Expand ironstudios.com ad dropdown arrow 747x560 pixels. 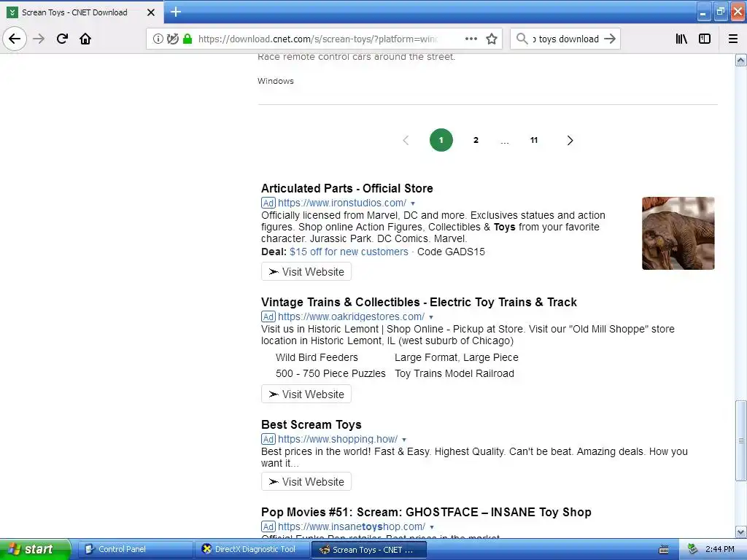413,203
